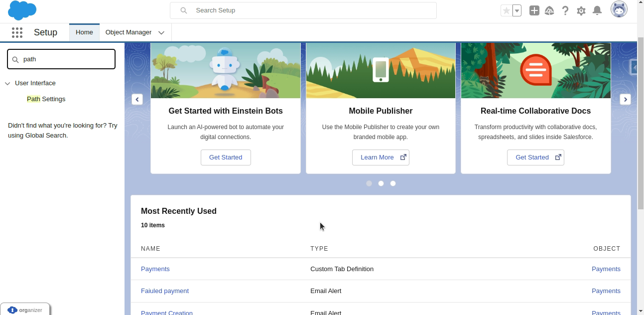Click the Quick Find box containing 'path'
The width and height of the screenshot is (644, 315).
click(61, 59)
